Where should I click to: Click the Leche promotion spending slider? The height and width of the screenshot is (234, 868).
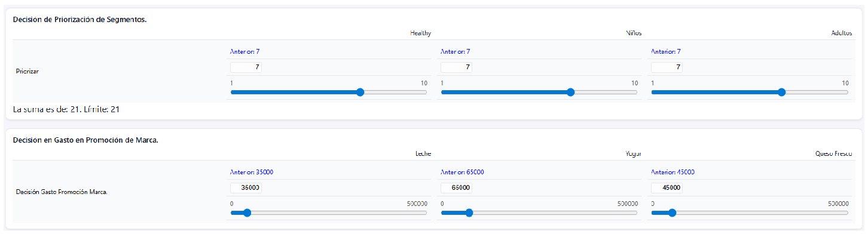329,213
